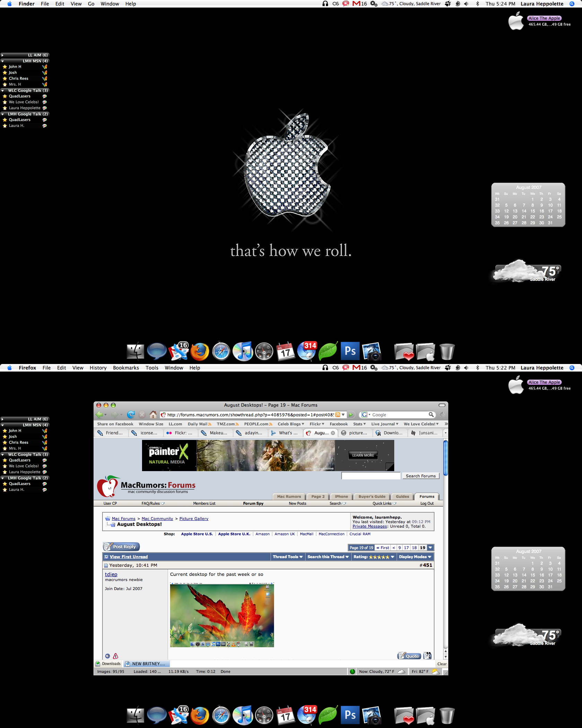Click the headphones icon in the Firefox menu bar
The image size is (582, 728).
[x=325, y=367]
